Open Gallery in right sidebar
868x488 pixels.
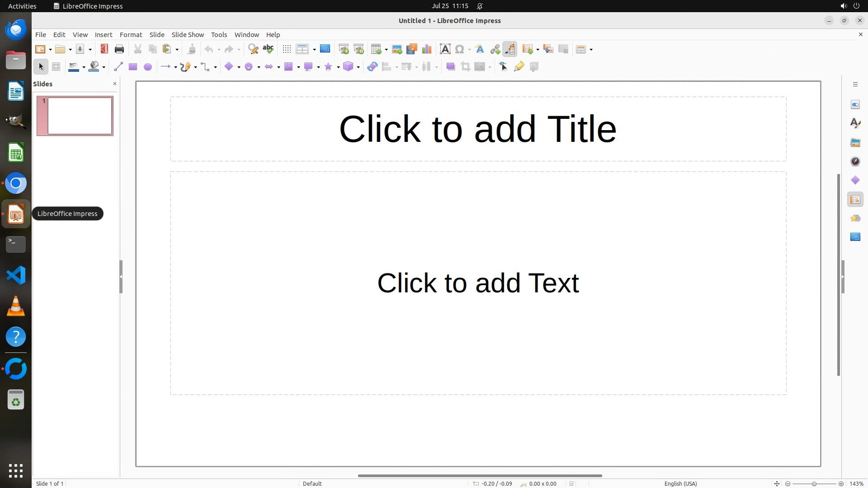855,143
